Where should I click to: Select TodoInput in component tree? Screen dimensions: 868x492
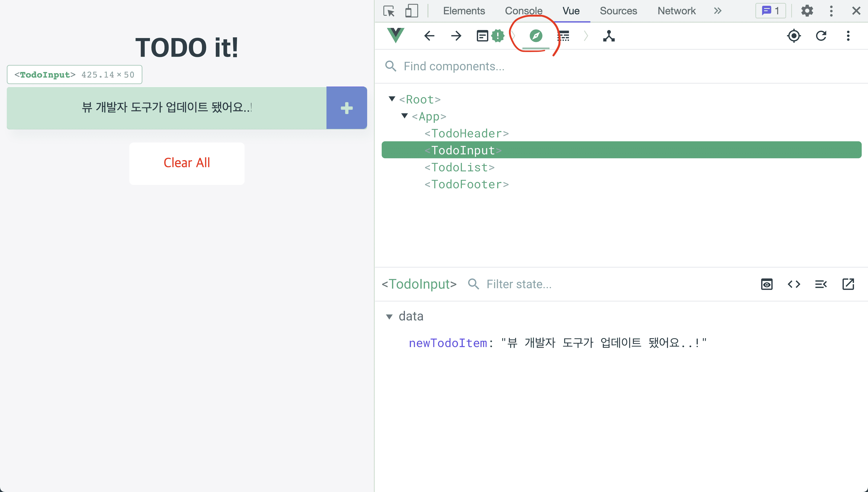[x=621, y=150]
